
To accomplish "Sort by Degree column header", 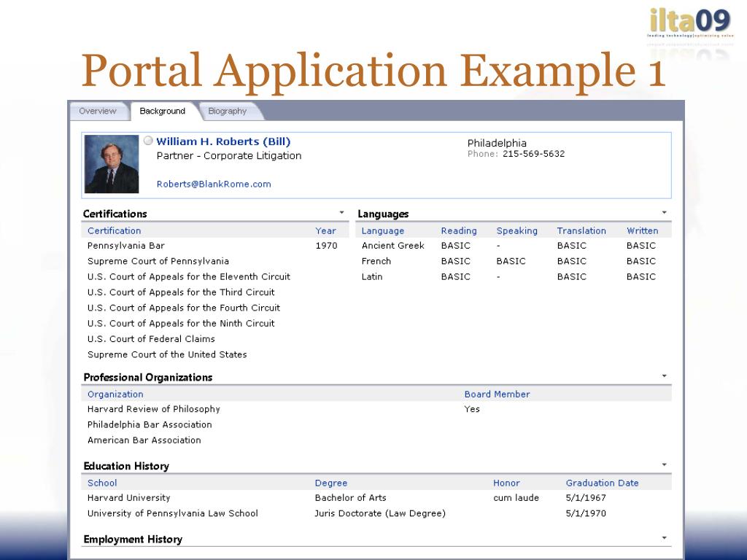I will (331, 483).
